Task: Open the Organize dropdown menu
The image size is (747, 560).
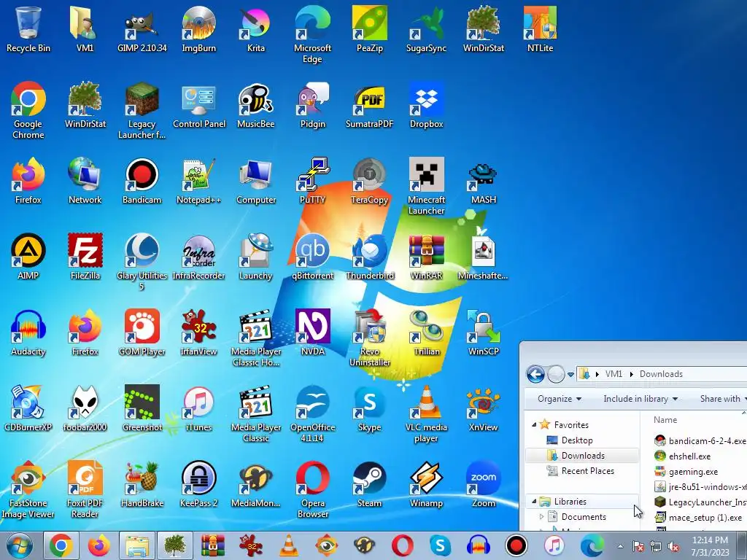Action: coord(560,399)
